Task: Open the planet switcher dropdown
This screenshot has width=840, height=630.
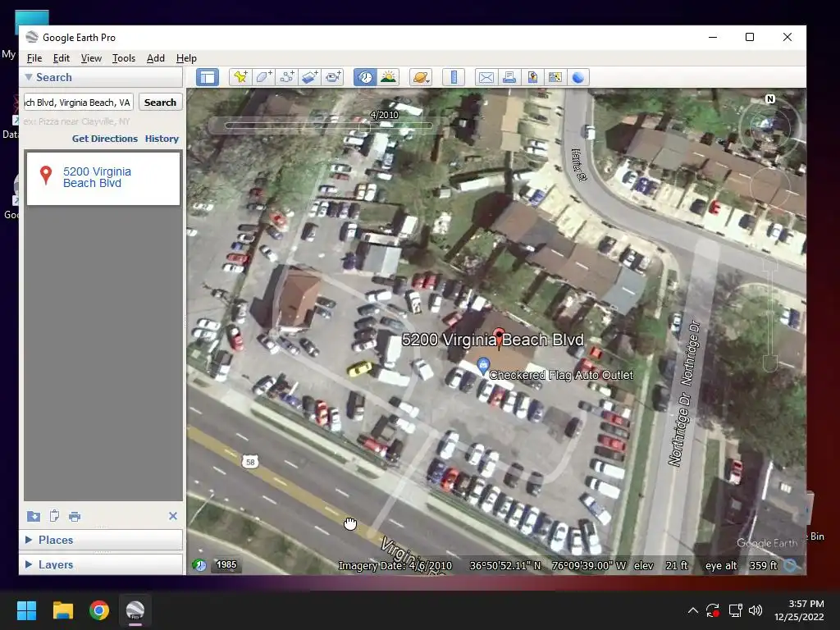Action: (x=421, y=77)
